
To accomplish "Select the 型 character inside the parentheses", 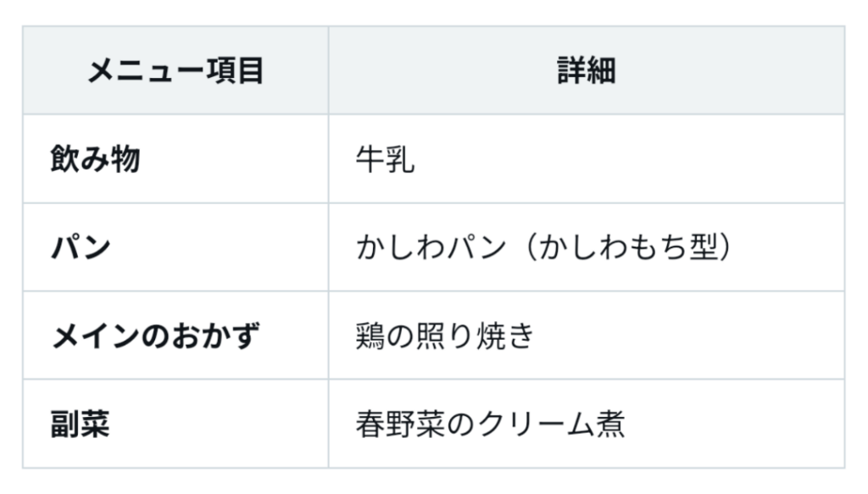I will coord(704,247).
